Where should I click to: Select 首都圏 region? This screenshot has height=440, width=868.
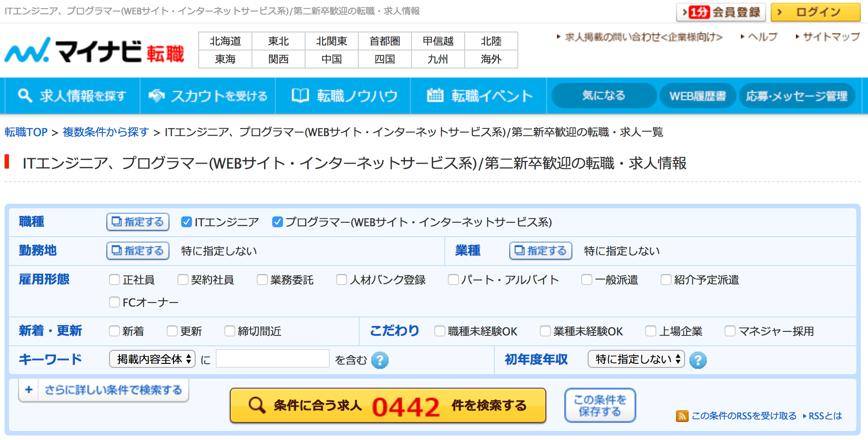pyautogui.click(x=385, y=41)
